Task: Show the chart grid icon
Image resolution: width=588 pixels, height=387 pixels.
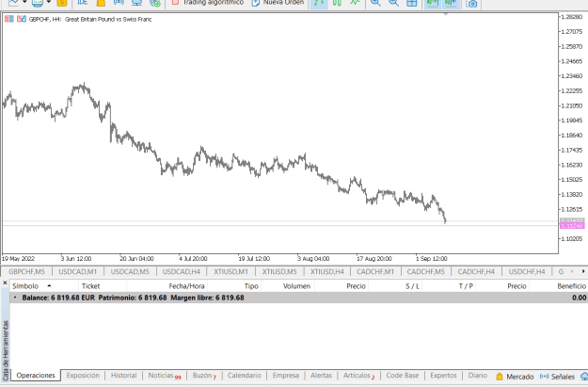Action: point(412,3)
